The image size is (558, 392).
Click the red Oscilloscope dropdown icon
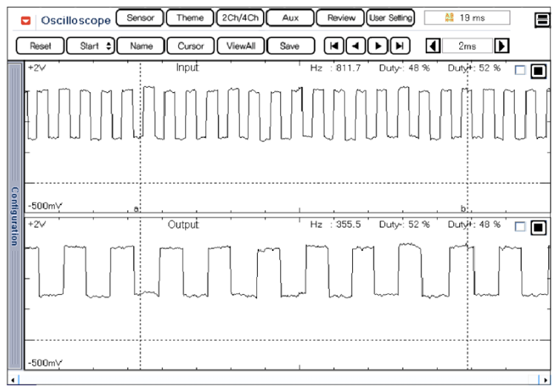pos(25,21)
